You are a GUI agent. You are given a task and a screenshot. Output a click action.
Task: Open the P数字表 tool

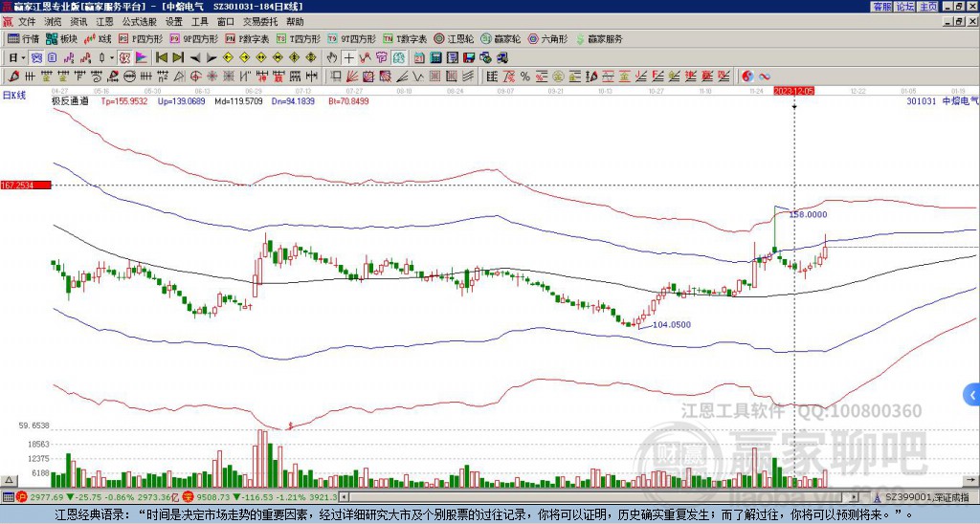[x=248, y=38]
